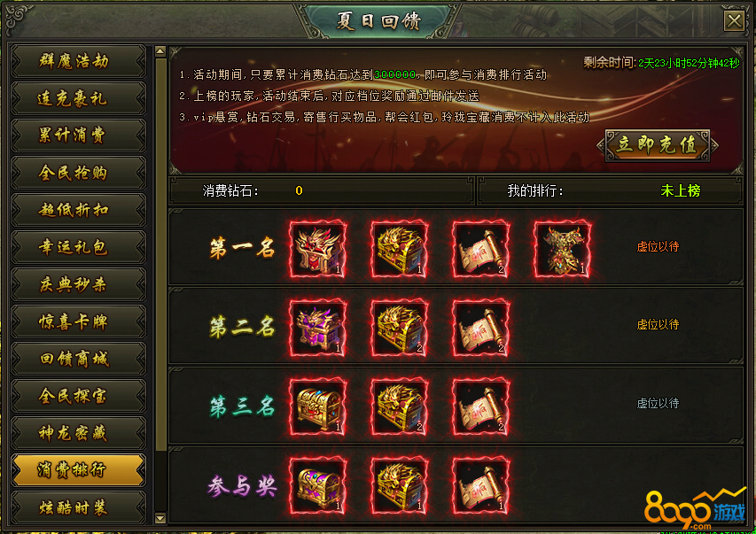Click the red dragon chest in 第一名 row
This screenshot has height=534, width=756.
(x=318, y=249)
